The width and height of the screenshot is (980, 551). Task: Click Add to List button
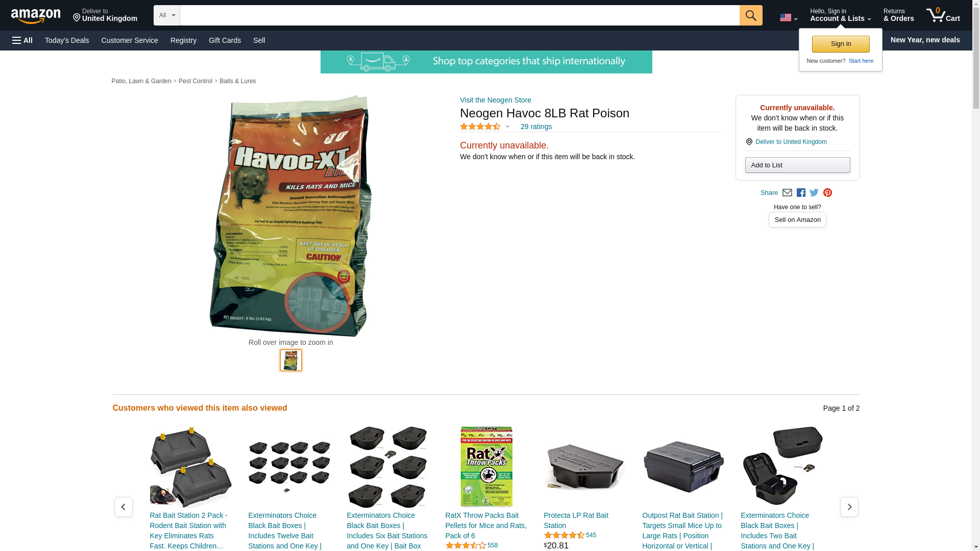(x=797, y=165)
